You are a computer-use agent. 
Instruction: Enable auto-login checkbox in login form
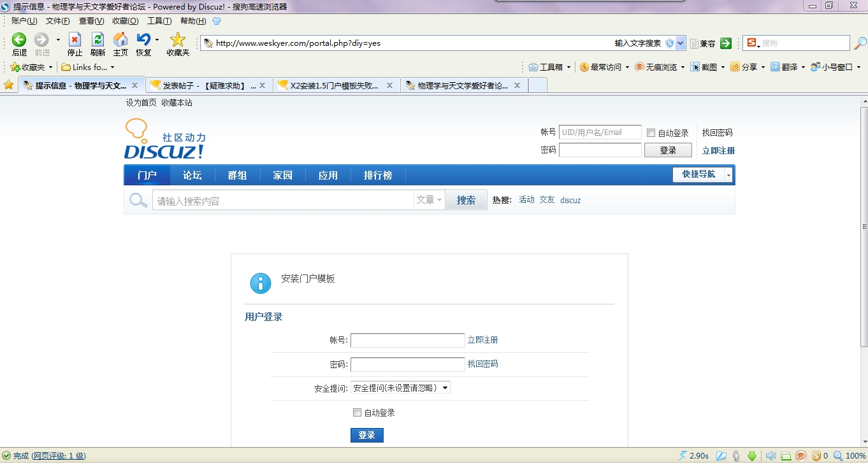click(x=357, y=413)
